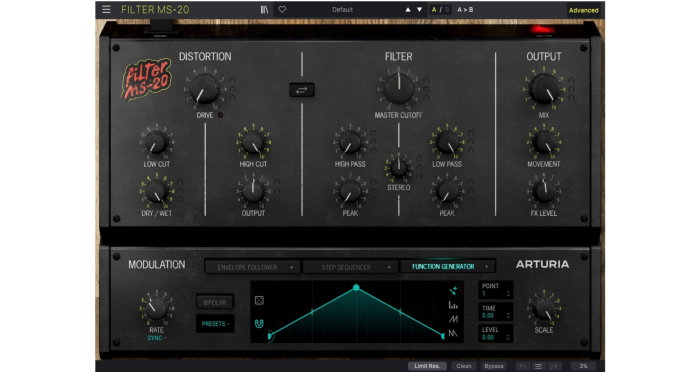The height and width of the screenshot is (372, 700).
Task: Click the Level stepper arrows
Action: (508, 338)
